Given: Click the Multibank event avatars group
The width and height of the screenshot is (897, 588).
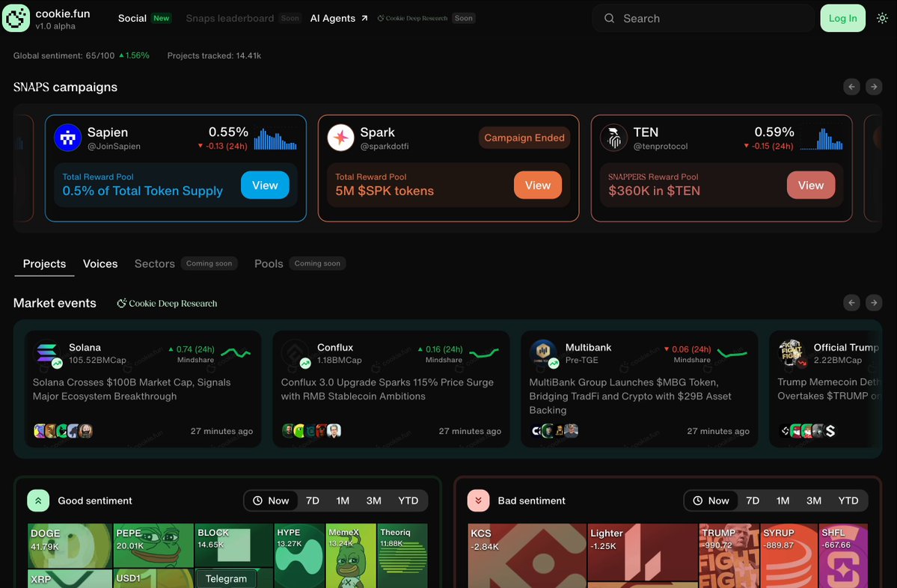Looking at the screenshot, I should tap(555, 431).
